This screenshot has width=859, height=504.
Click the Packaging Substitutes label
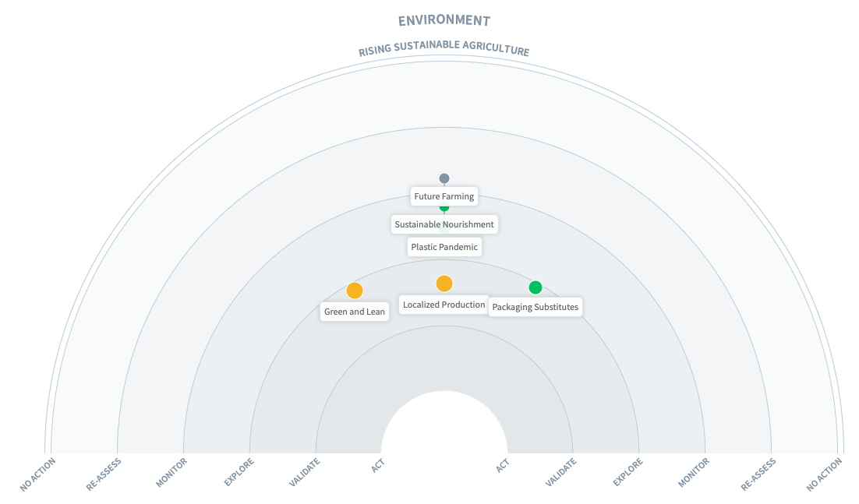pos(536,307)
